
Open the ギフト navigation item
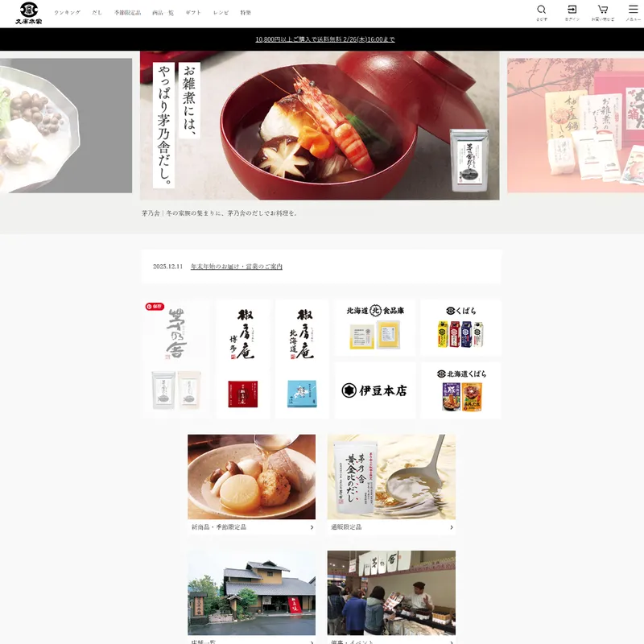pos(193,13)
